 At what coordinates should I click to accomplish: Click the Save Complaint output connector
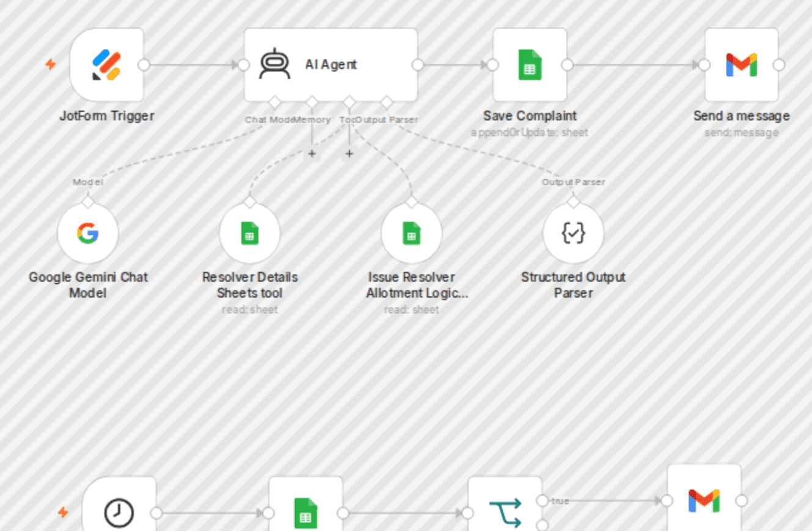(567, 65)
